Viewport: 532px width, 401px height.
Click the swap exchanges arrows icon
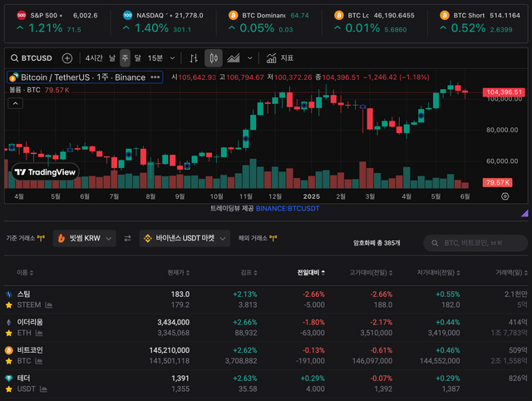coord(127,239)
